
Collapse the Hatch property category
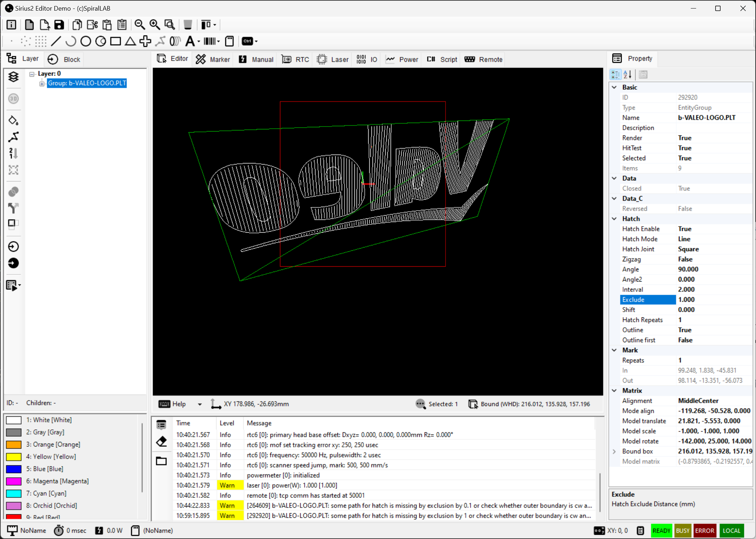[x=615, y=219]
